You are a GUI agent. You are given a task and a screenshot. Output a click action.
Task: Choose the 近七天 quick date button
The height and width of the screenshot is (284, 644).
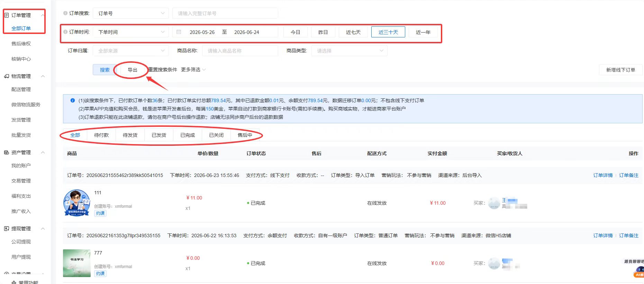[353, 32]
